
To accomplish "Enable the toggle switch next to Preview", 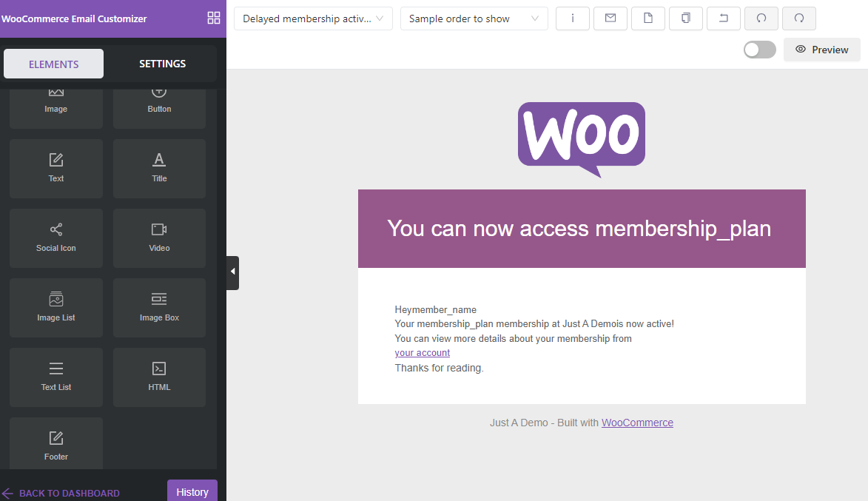I will tap(759, 49).
